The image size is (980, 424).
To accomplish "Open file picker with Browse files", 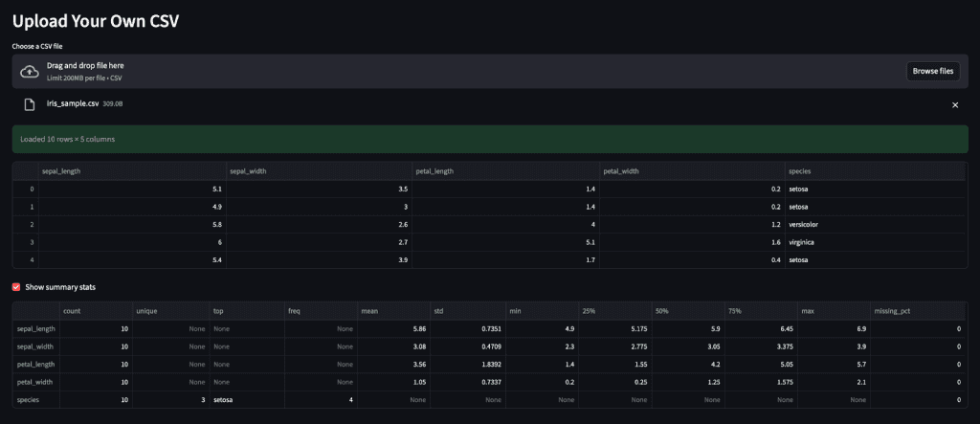I will pos(932,71).
